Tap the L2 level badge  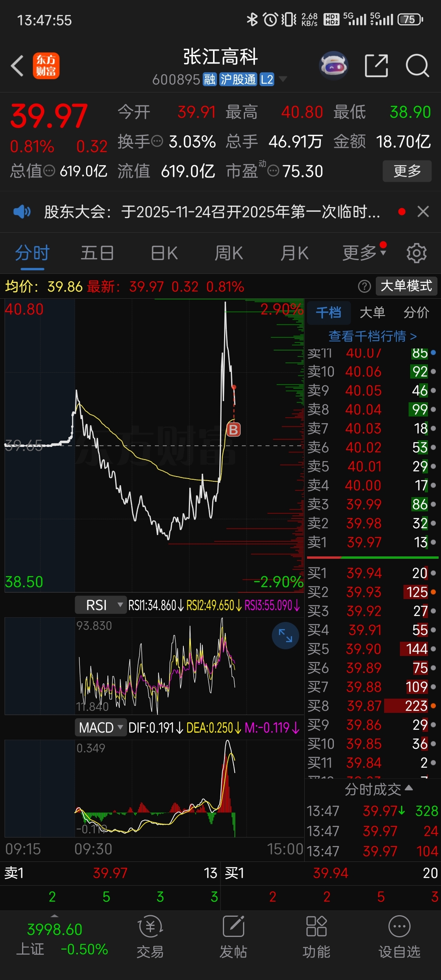pos(267,79)
